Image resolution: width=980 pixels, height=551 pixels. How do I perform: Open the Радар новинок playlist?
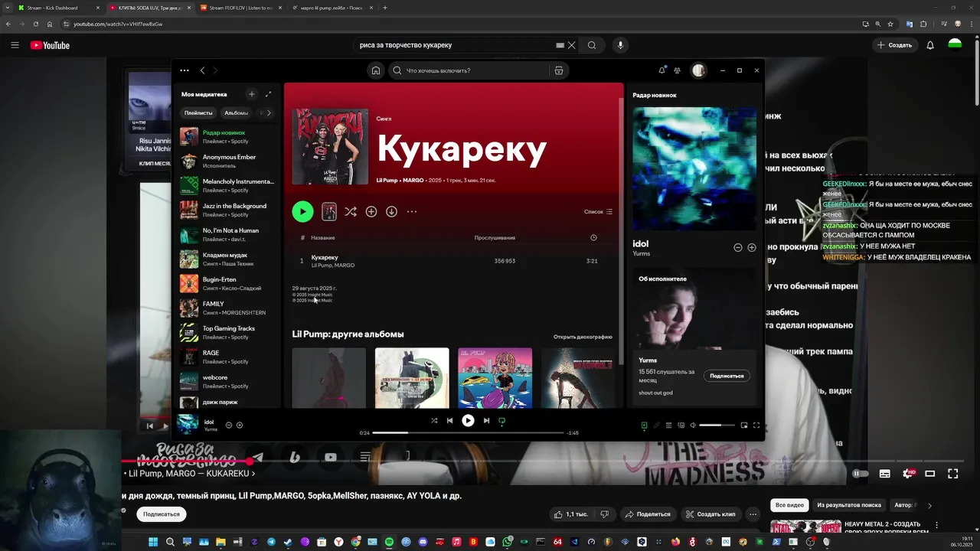pos(227,136)
